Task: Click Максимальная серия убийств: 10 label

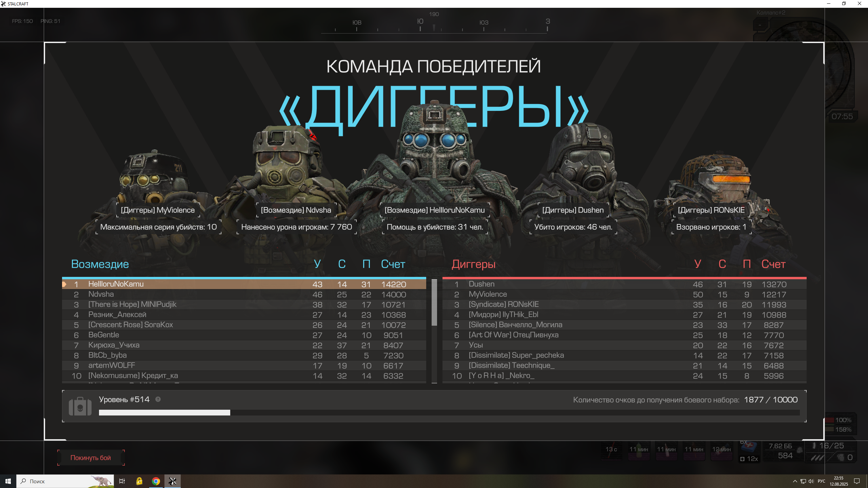Action: tap(159, 227)
